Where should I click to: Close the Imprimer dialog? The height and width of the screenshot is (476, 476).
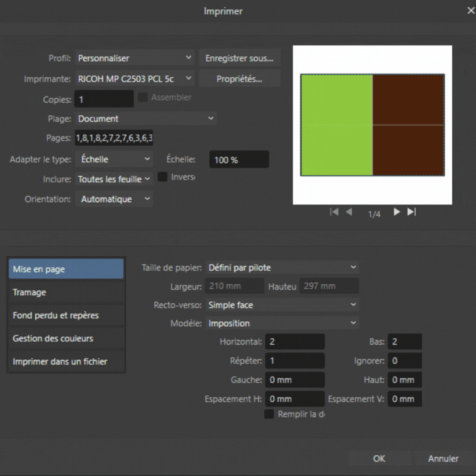(471, 11)
